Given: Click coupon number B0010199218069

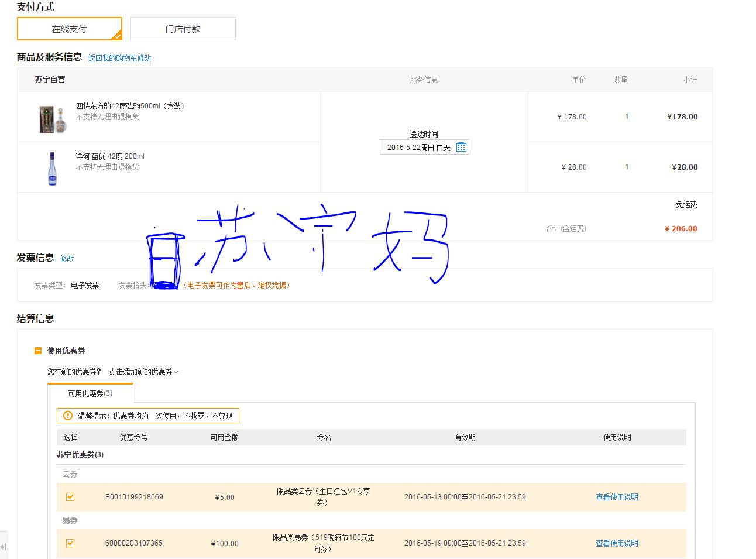Looking at the screenshot, I should (134, 497).
